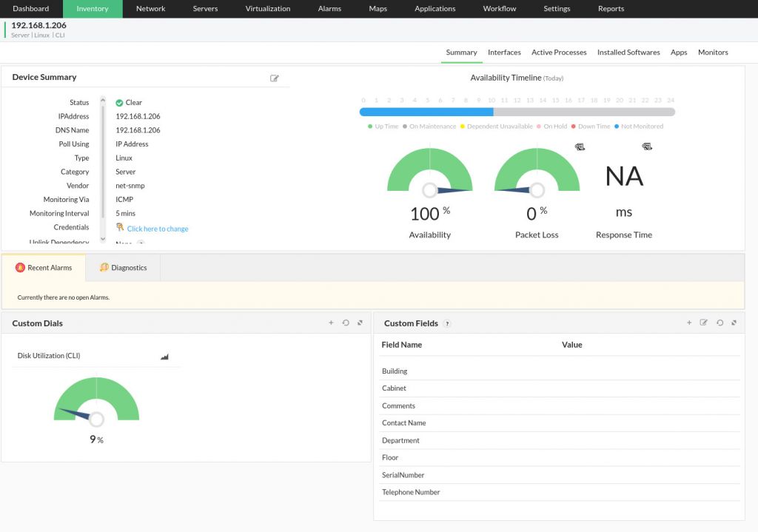This screenshot has width=758, height=532.
Task: Expand the Custom Dials panel fullscreen icon
Action: pos(360,323)
